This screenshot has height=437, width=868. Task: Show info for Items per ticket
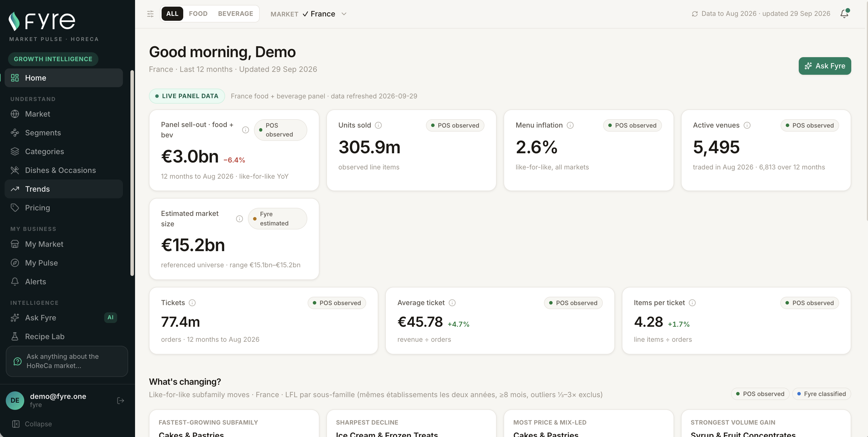tap(692, 302)
